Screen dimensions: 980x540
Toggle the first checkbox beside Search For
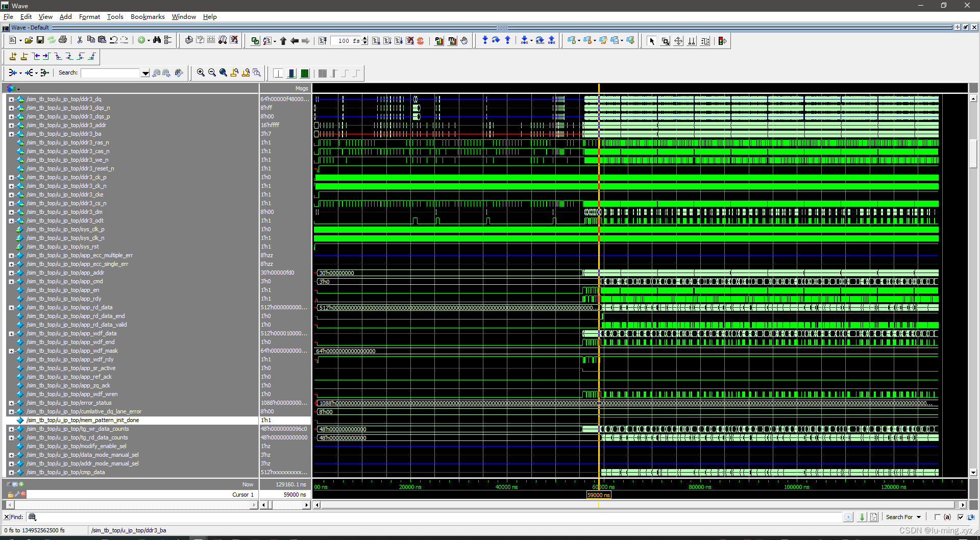(938, 517)
